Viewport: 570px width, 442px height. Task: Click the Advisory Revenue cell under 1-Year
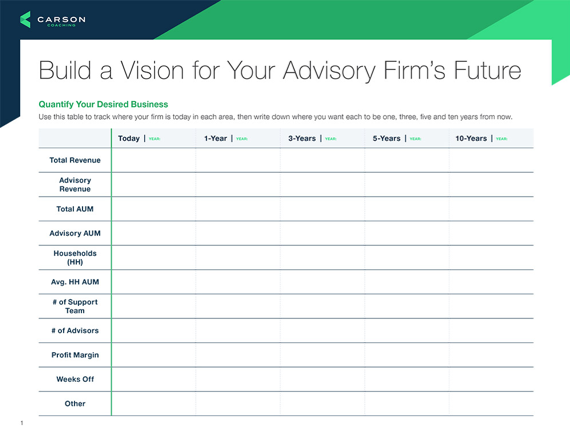tap(238, 185)
